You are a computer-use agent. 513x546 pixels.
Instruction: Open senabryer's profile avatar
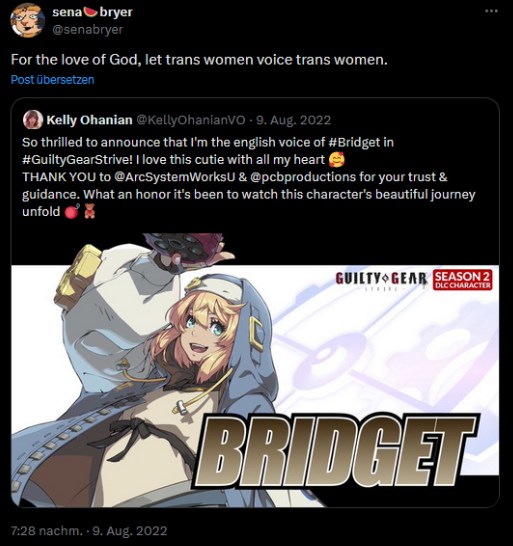tap(27, 21)
